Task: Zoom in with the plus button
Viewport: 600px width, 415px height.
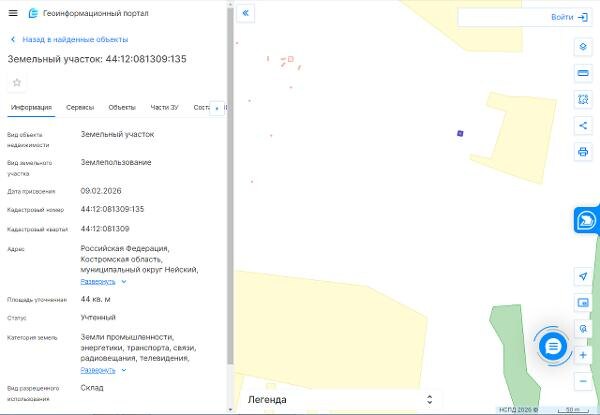Action: tap(583, 355)
